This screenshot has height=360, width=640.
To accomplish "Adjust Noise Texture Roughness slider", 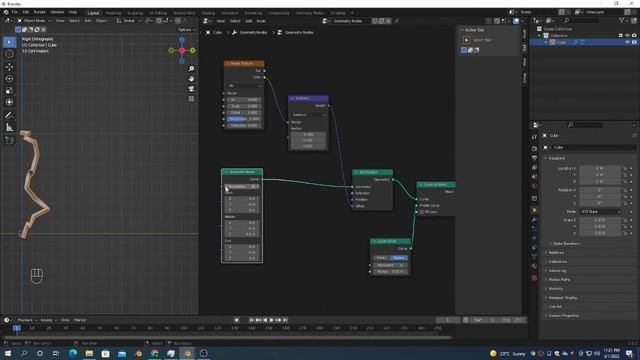I will click(243, 119).
